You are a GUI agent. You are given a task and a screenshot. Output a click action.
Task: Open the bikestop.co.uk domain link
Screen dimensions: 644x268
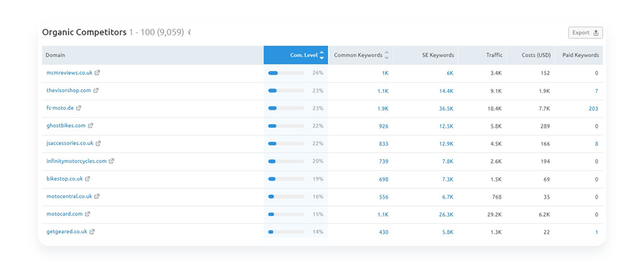point(64,178)
